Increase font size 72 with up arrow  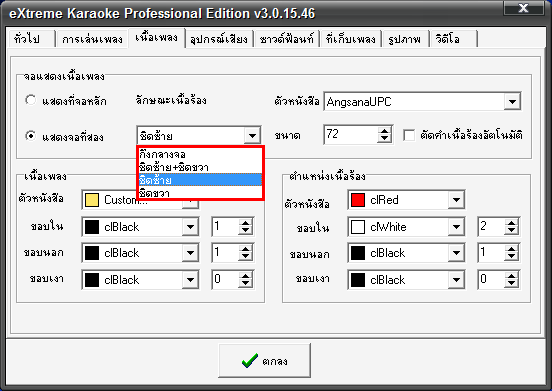point(384,130)
